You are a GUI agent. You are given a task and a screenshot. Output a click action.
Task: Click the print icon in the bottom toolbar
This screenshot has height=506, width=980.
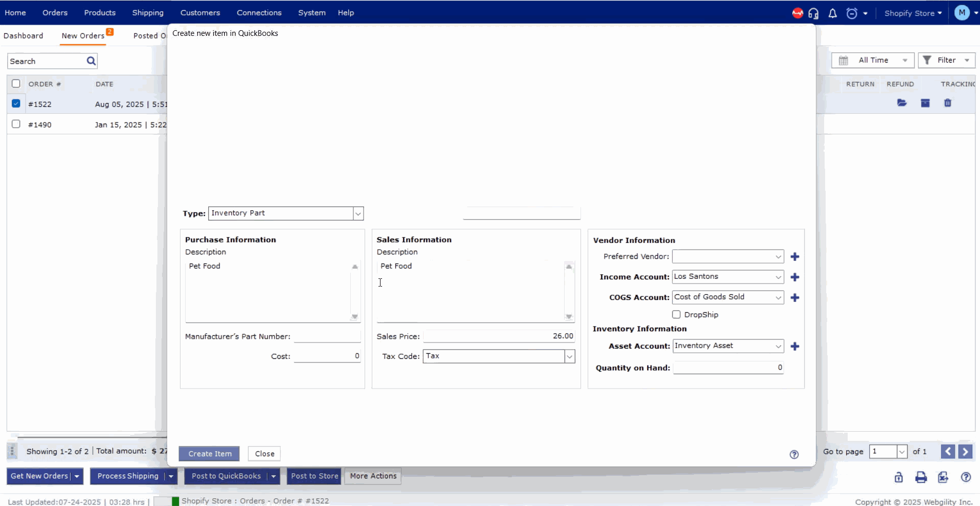[921, 477]
